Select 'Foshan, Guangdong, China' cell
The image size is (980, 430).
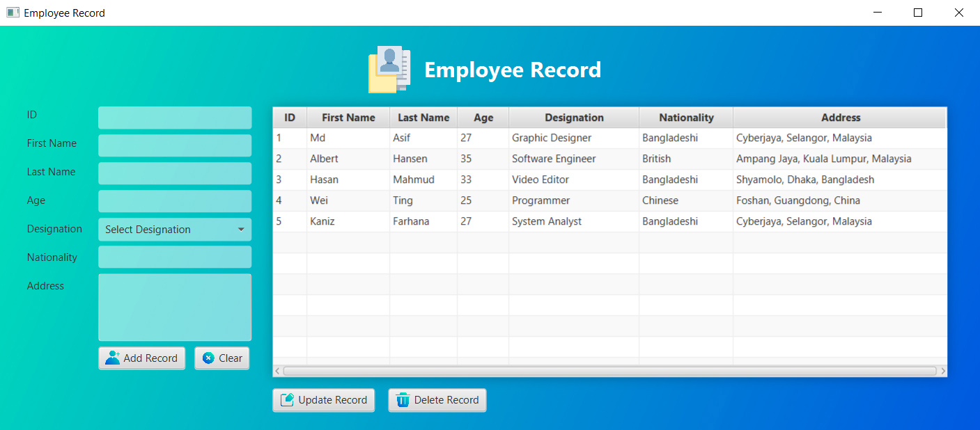click(x=840, y=200)
